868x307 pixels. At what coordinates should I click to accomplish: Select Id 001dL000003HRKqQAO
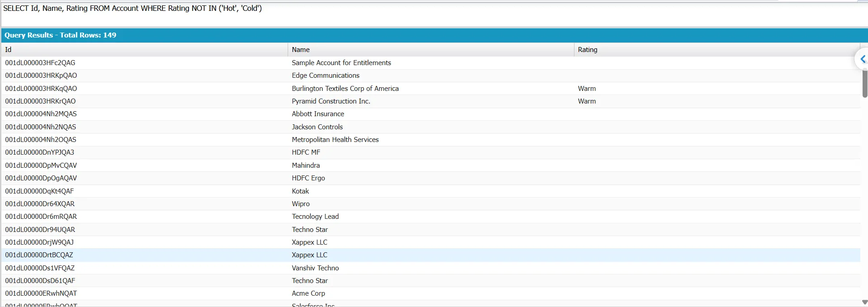coord(41,89)
